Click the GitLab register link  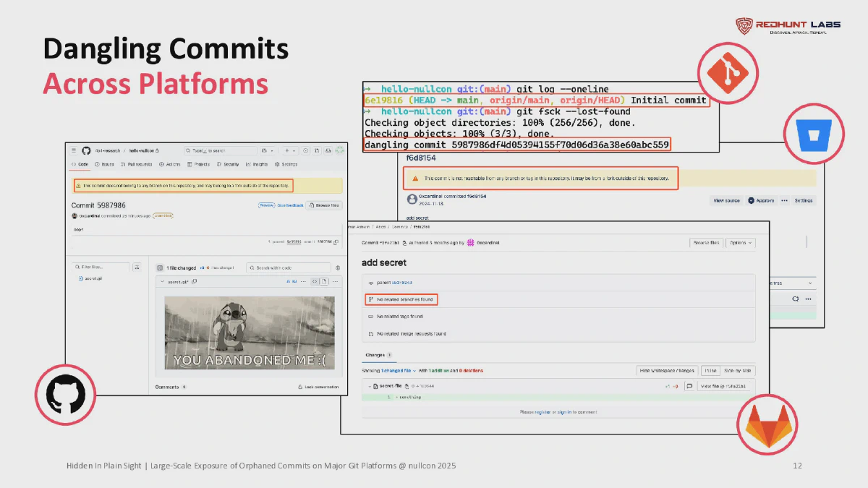tap(542, 412)
